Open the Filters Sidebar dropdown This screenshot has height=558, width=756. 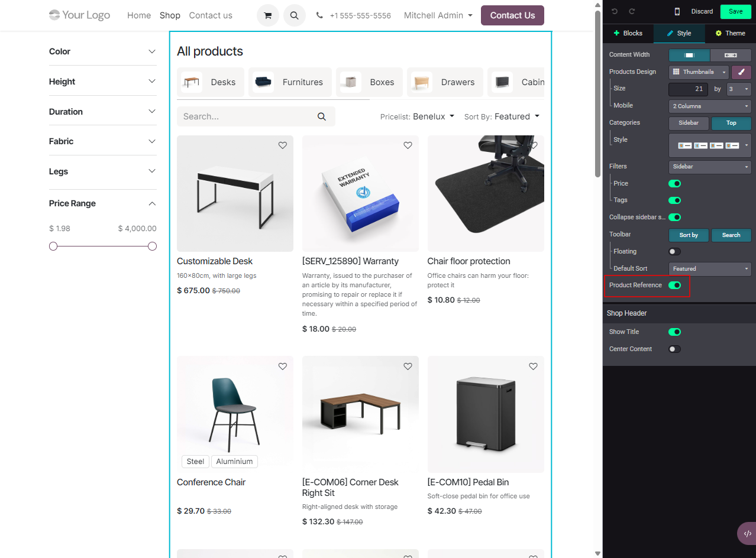click(710, 167)
